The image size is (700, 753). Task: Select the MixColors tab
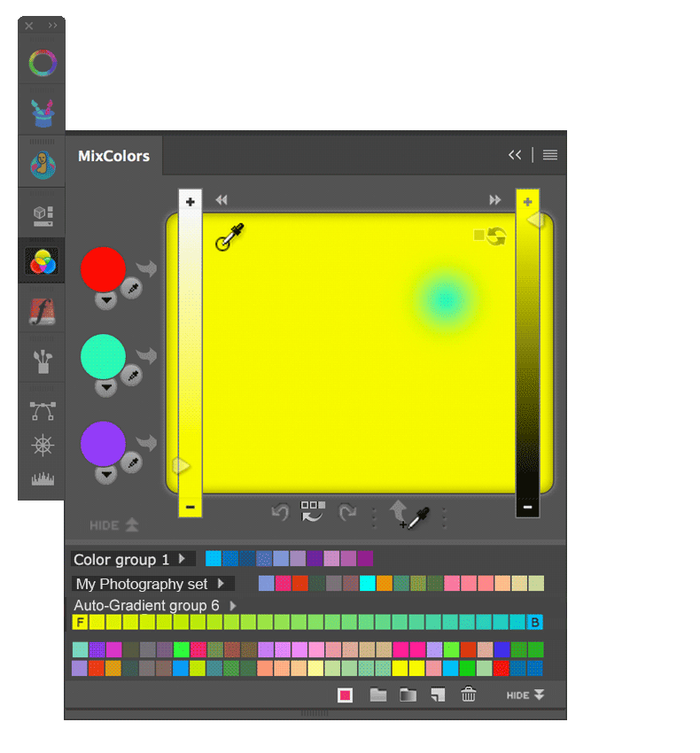point(113,156)
